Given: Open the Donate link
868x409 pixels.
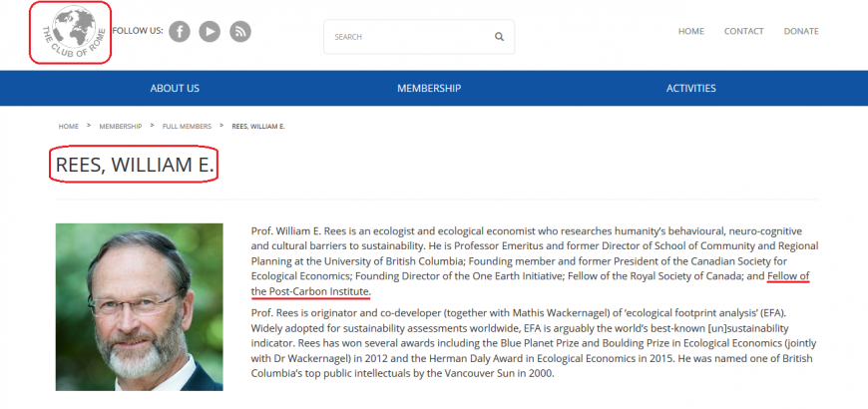Looking at the screenshot, I should click(x=801, y=32).
